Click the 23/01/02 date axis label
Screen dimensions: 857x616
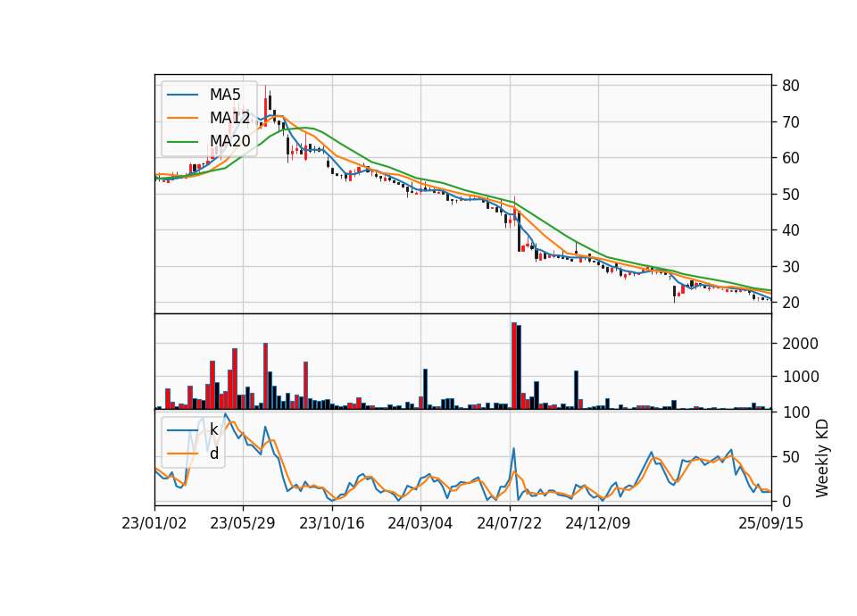(154, 523)
